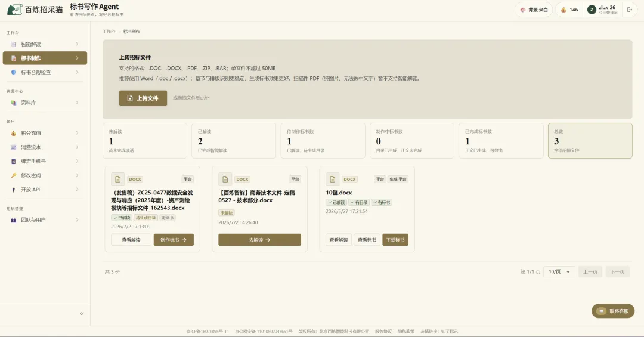This screenshot has height=337, width=644.
Task: Click the 背景·米白 theme switcher
Action: pos(534,10)
